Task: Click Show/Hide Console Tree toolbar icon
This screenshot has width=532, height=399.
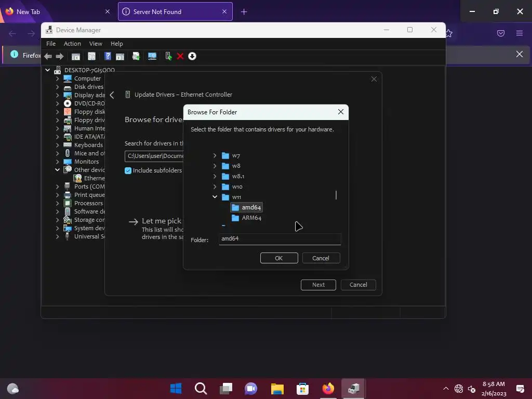Action: pyautogui.click(x=76, y=56)
